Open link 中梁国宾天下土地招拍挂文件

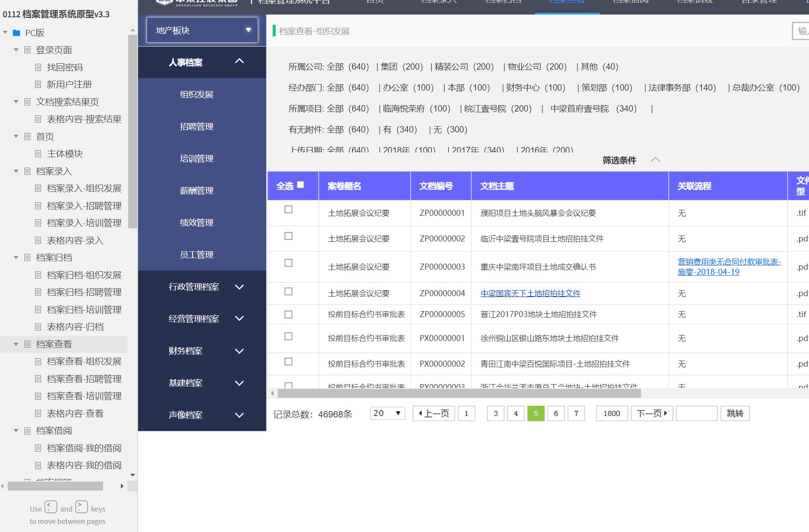(530, 293)
